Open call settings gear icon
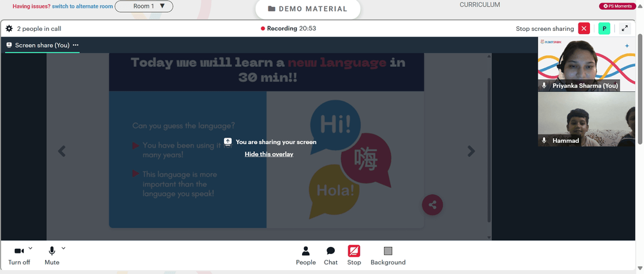This screenshot has width=644, height=274. click(x=9, y=29)
